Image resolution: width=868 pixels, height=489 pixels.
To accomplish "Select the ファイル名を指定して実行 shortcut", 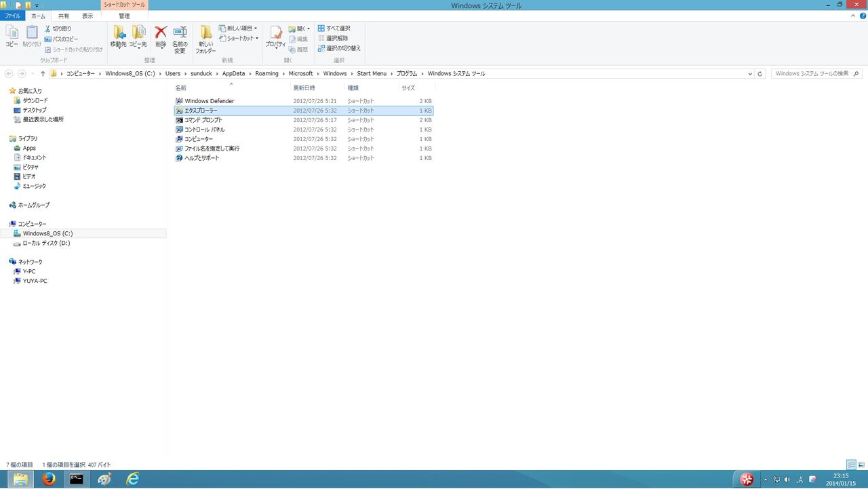I will [x=304, y=149].
